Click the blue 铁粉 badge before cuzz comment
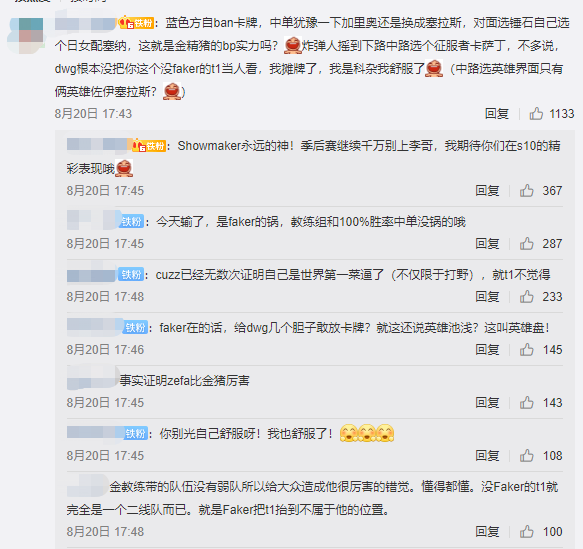Image resolution: width=583 pixels, height=549 pixels. tap(131, 275)
